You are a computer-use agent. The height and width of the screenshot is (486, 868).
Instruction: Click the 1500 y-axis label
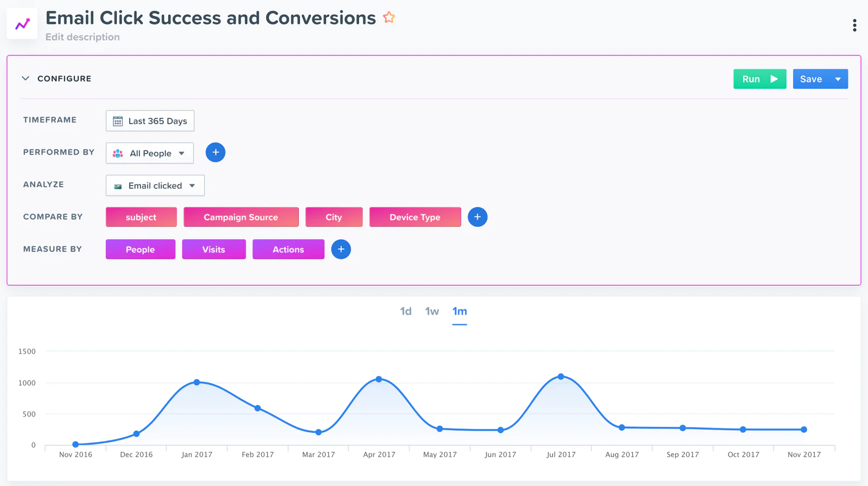27,351
